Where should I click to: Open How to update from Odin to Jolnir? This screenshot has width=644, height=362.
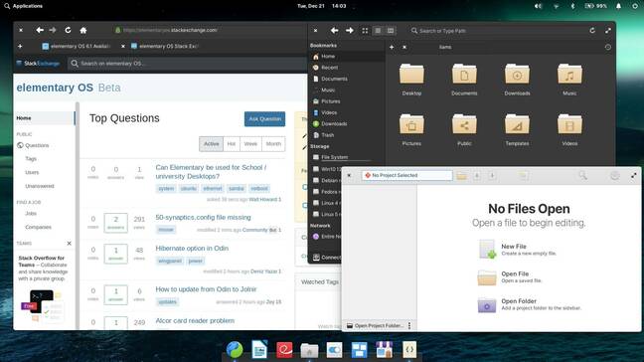[206, 289]
